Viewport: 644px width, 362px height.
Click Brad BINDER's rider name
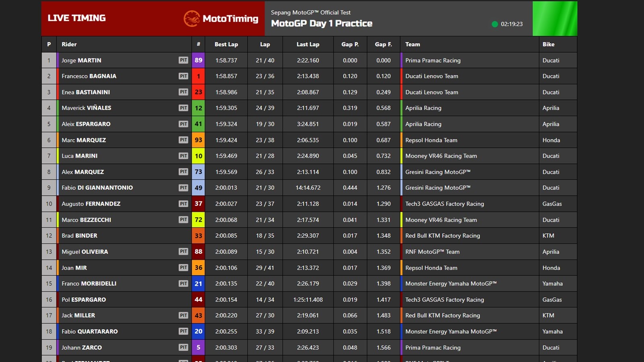click(x=79, y=236)
